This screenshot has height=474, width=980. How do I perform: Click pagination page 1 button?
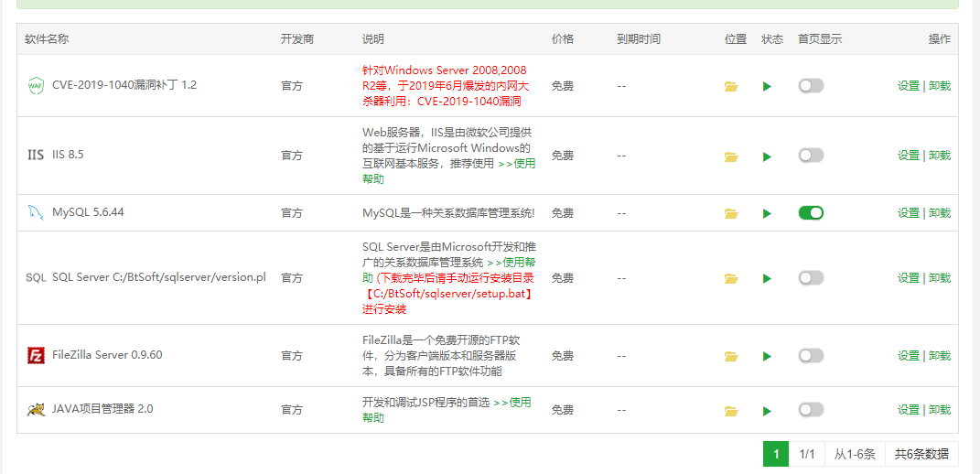776,454
